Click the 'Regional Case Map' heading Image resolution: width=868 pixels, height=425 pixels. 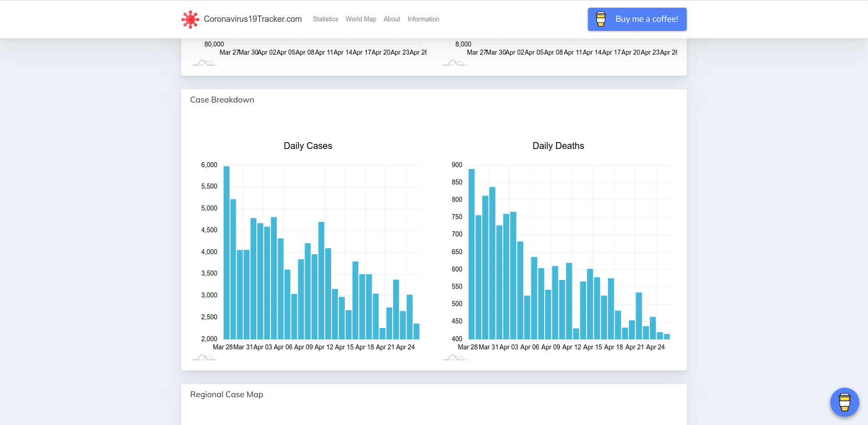[x=226, y=394]
